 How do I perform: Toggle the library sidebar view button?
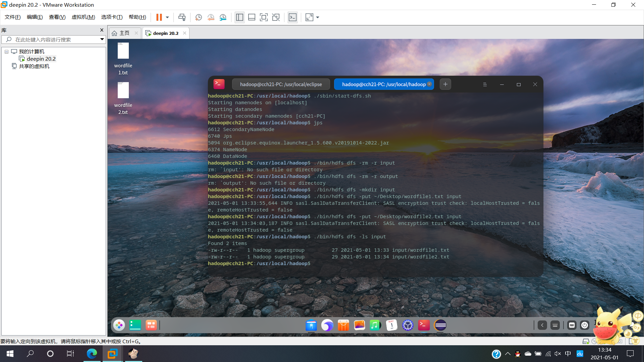pyautogui.click(x=239, y=17)
